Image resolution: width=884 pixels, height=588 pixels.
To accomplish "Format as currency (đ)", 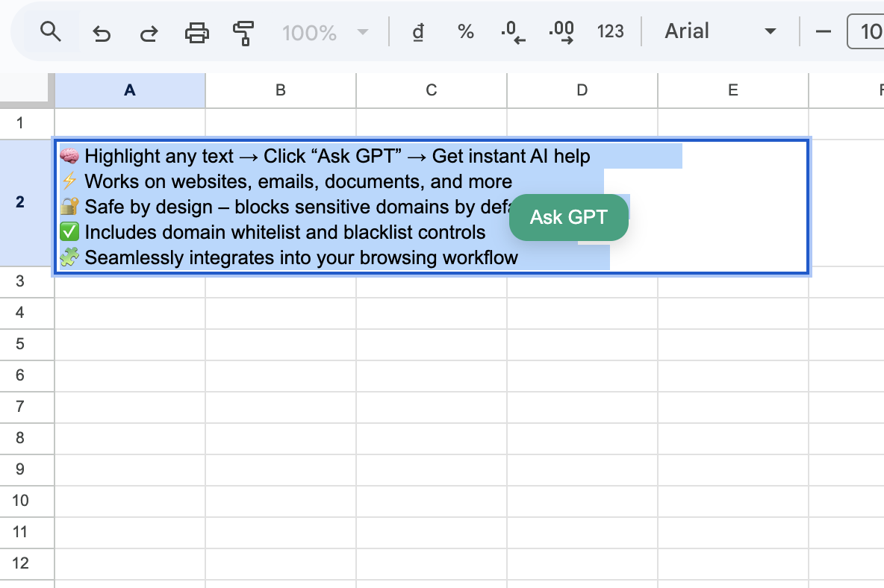I will (418, 32).
